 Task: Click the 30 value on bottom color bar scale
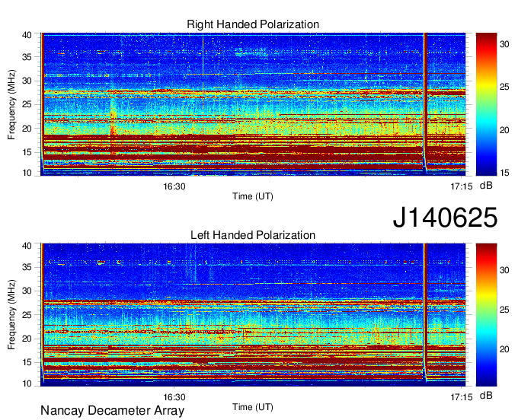(x=504, y=270)
